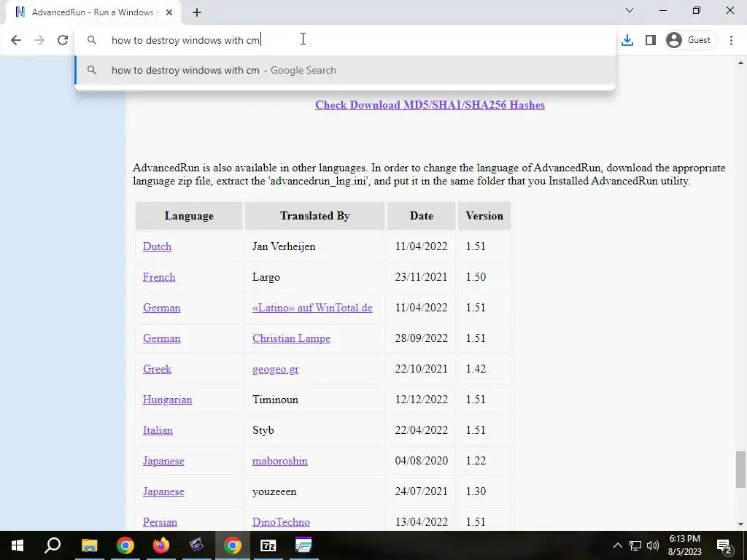Open the Greek language link
The width and height of the screenshot is (747, 560).
(x=158, y=369)
